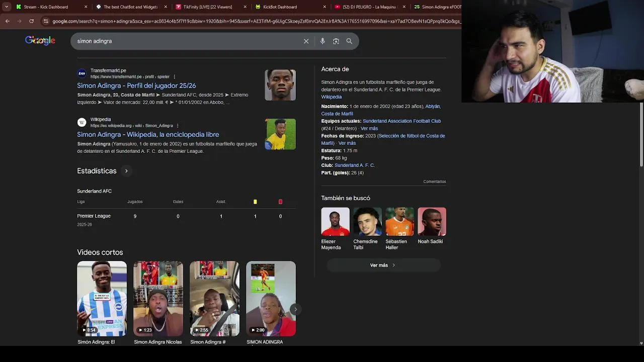Image resolution: width=644 pixels, height=362 pixels.
Task: Open Noah Sadiki related search
Action: click(x=432, y=226)
